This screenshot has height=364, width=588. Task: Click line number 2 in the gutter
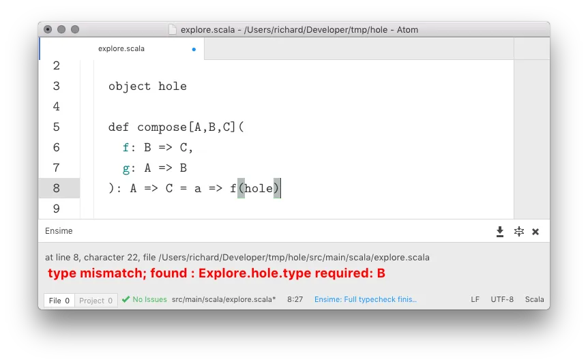tap(56, 65)
